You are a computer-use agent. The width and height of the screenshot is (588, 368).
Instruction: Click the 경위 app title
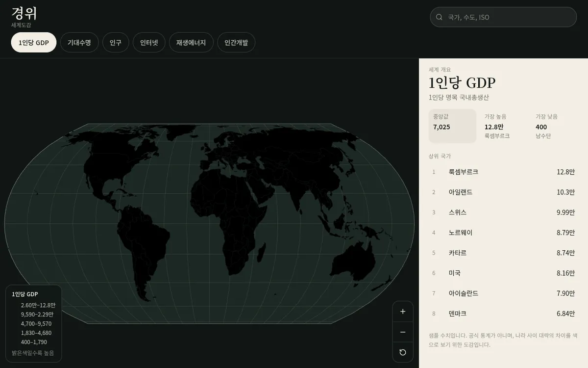coord(24,13)
